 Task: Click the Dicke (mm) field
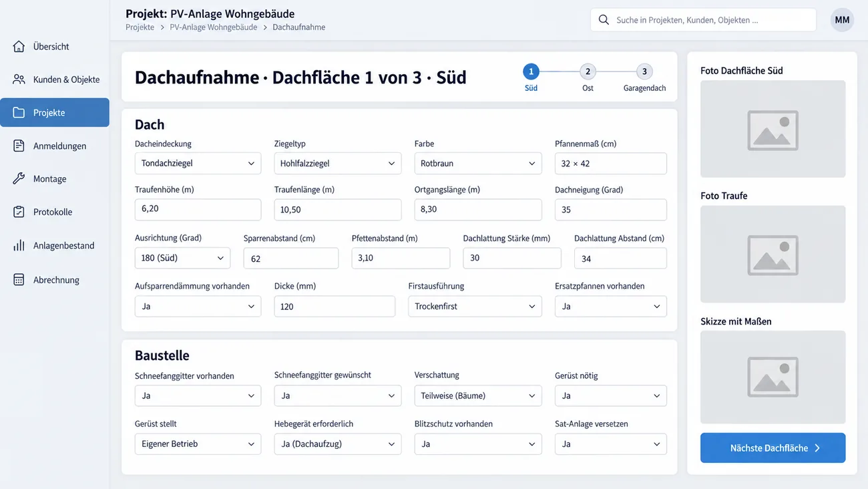pos(335,307)
